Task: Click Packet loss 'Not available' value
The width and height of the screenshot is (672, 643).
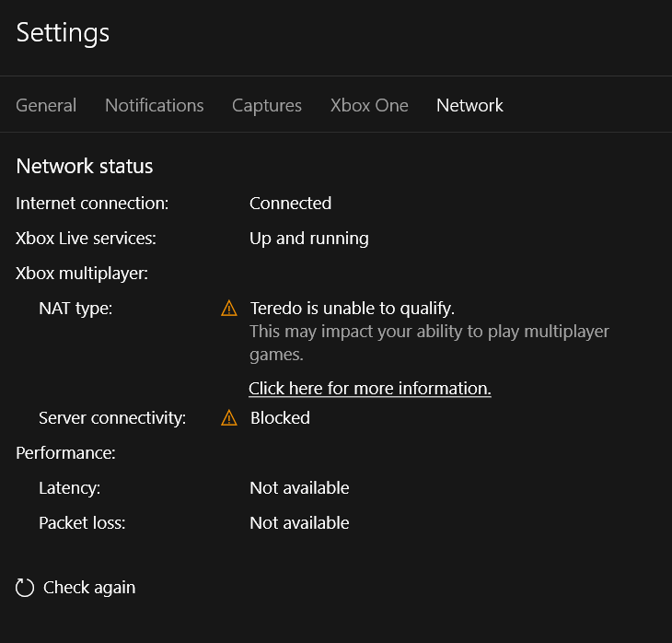Action: click(299, 523)
